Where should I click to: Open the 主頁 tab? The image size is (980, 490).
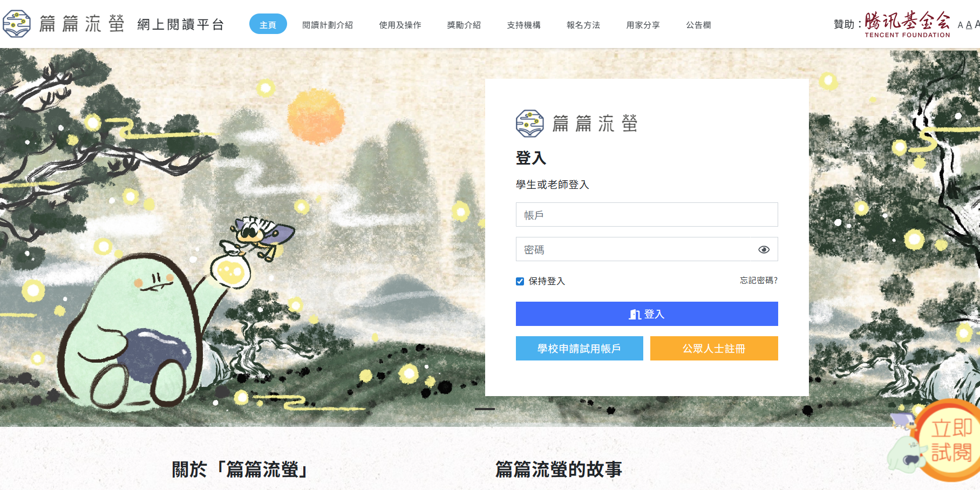[268, 24]
